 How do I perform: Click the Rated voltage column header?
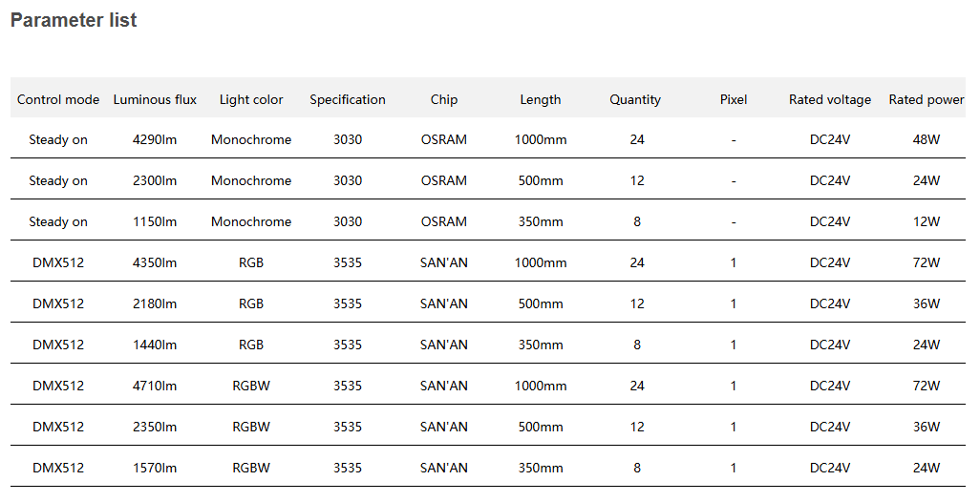[x=830, y=99]
